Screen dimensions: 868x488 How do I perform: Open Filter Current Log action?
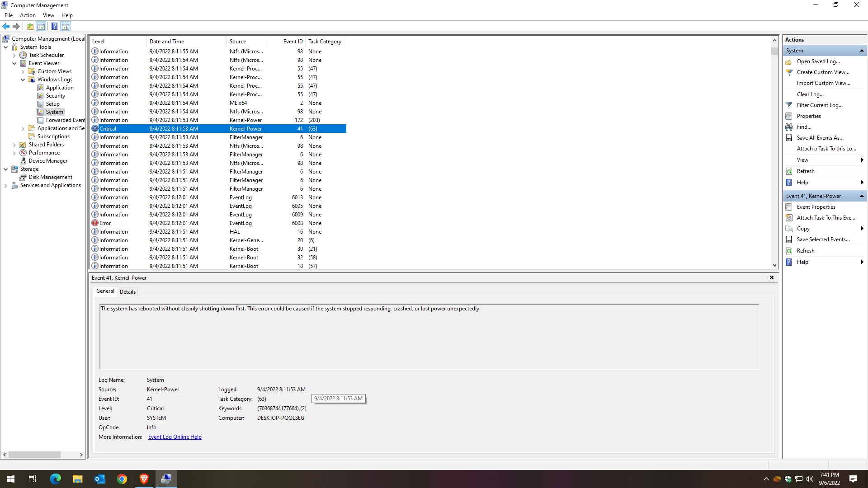point(819,105)
